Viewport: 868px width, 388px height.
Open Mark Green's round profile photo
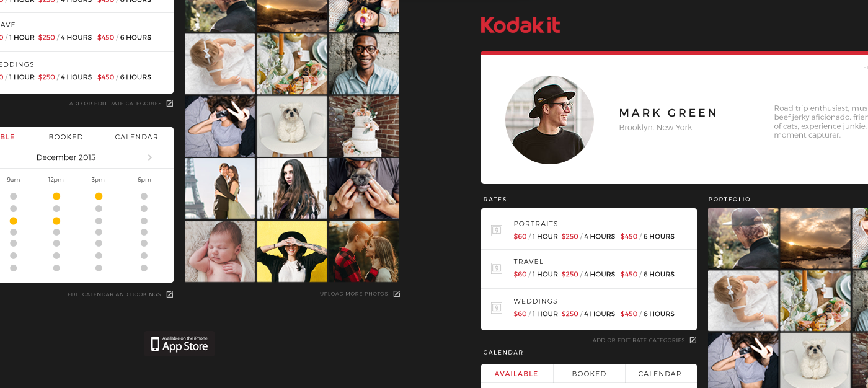pos(549,120)
